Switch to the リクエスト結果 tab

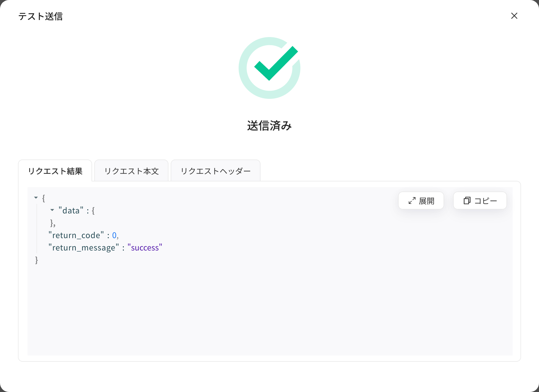point(55,171)
